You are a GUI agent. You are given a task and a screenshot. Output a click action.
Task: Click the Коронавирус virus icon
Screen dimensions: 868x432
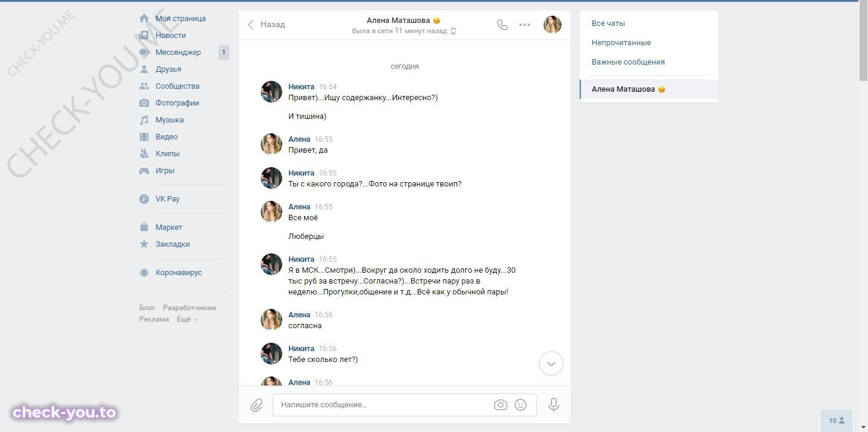tap(144, 273)
